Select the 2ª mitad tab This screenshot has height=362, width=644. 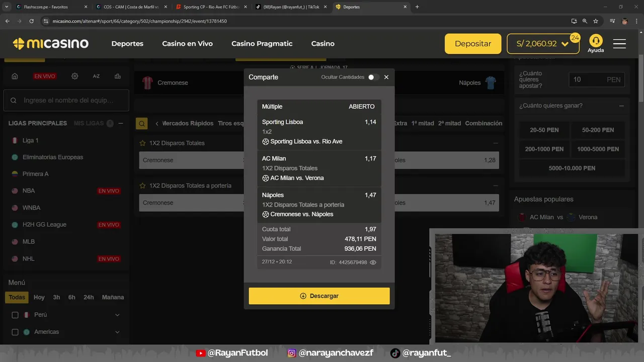pos(449,123)
